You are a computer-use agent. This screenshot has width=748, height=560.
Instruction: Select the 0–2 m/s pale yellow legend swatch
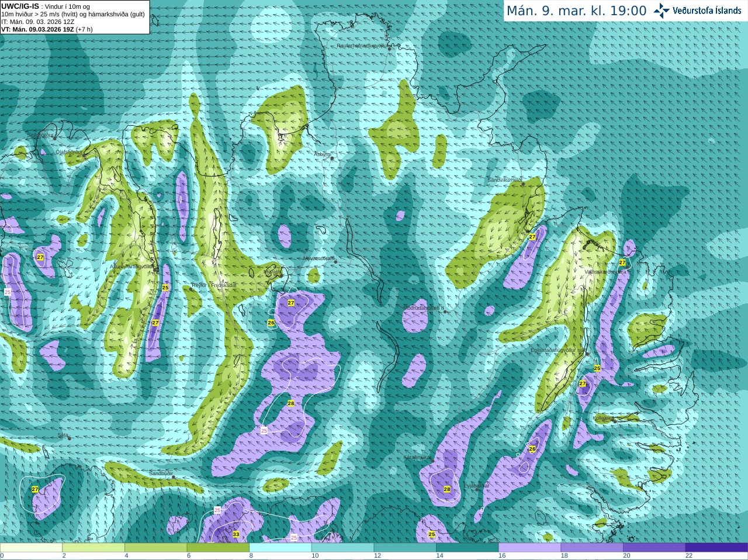31,547
